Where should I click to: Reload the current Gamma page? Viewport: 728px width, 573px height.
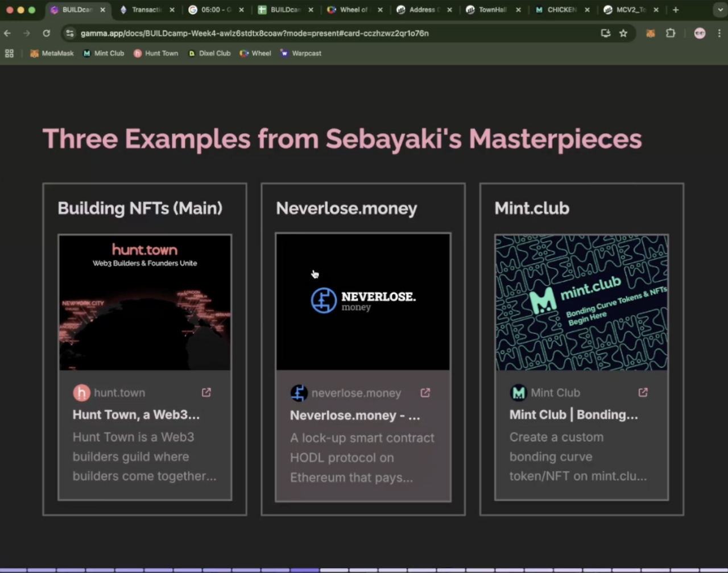pyautogui.click(x=46, y=33)
